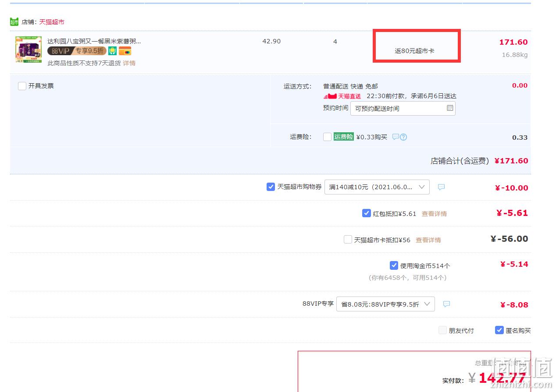Open the 满140减10元 coupon dropdown

click(377, 187)
